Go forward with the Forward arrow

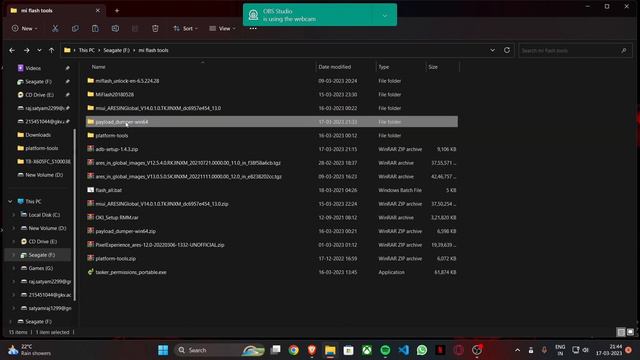click(x=27, y=50)
